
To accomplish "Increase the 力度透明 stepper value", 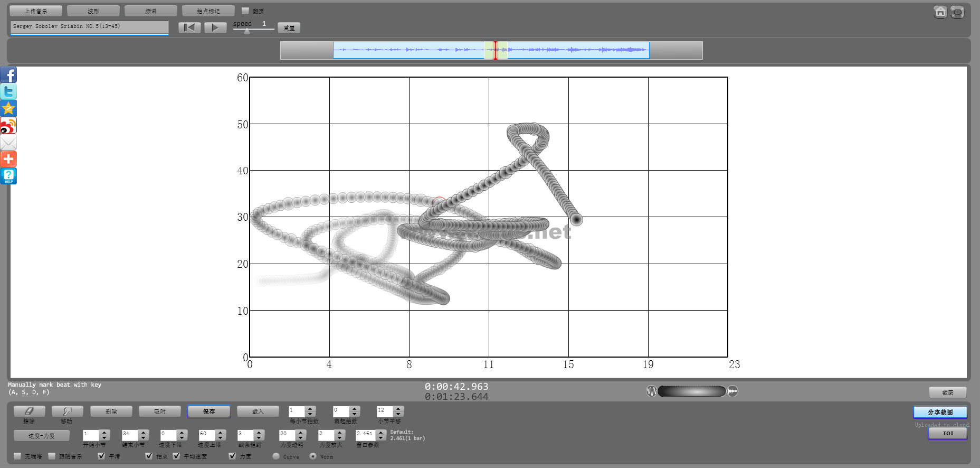I will [x=301, y=433].
